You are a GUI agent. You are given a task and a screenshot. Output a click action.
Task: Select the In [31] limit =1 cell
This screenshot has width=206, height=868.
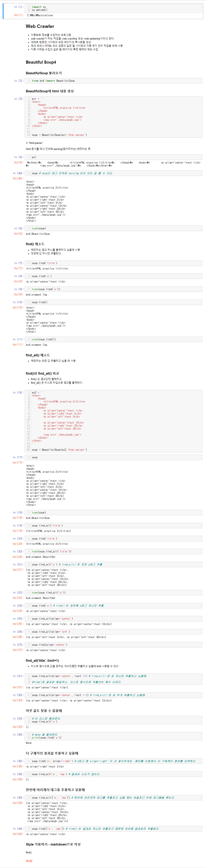point(114,679)
